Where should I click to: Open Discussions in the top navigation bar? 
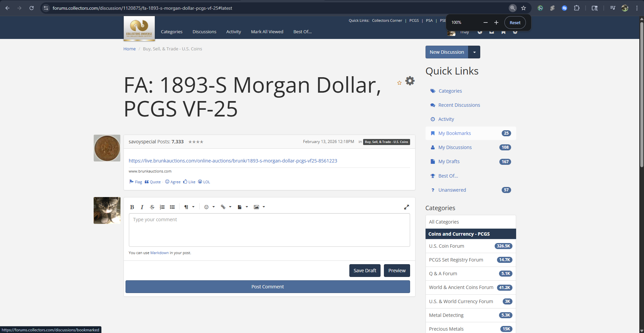click(204, 32)
